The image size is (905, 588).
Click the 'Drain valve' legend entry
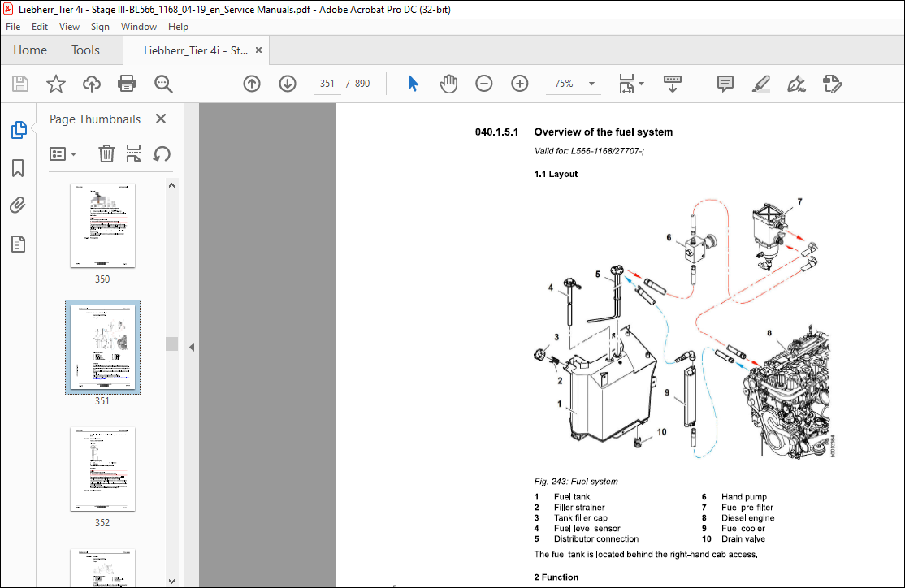pos(743,539)
